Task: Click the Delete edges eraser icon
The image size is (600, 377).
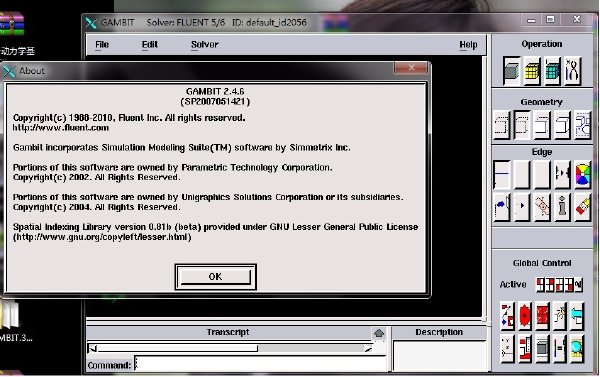Action: pyautogui.click(x=583, y=207)
